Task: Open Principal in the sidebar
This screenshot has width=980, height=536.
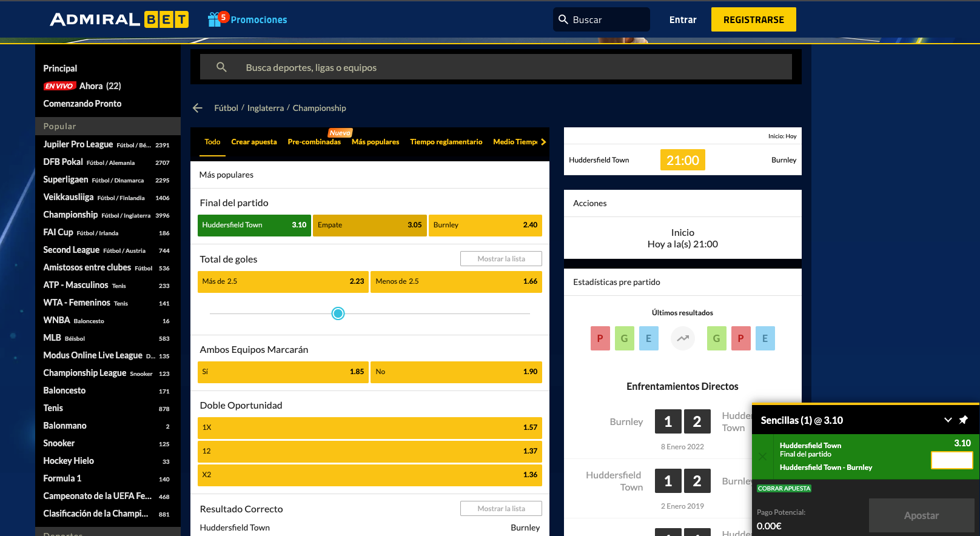Action: (x=60, y=69)
